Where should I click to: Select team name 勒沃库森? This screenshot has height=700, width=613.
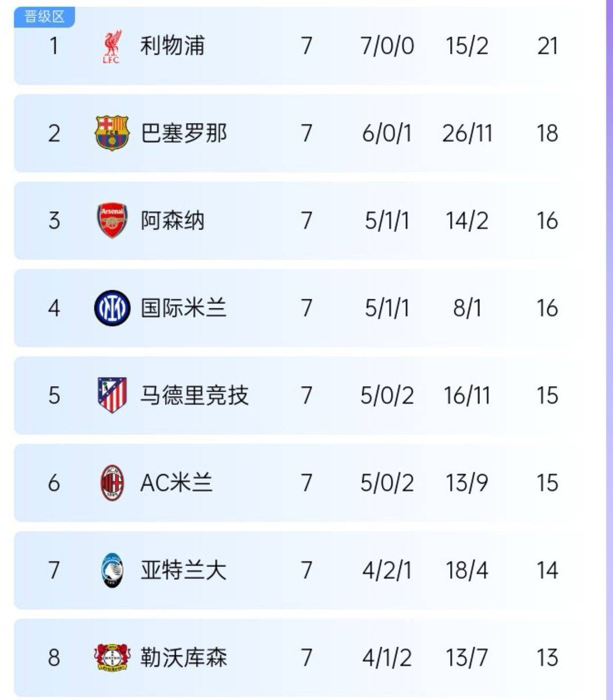coord(184,657)
